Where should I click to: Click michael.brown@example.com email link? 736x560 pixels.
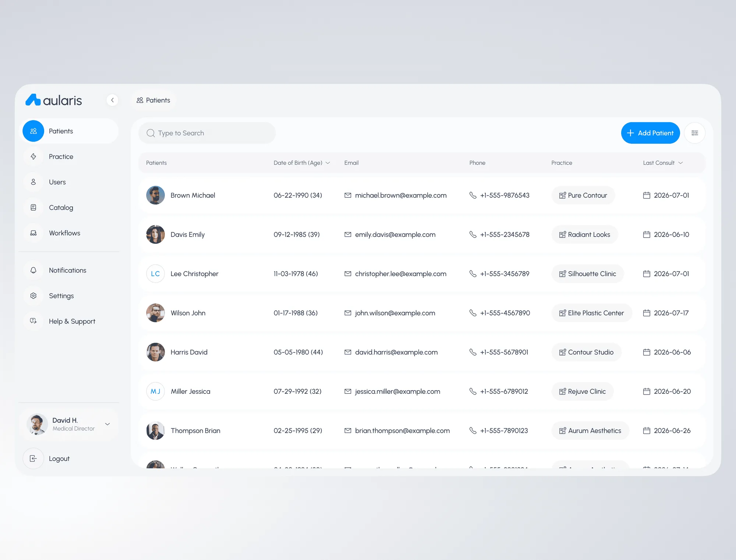click(401, 195)
